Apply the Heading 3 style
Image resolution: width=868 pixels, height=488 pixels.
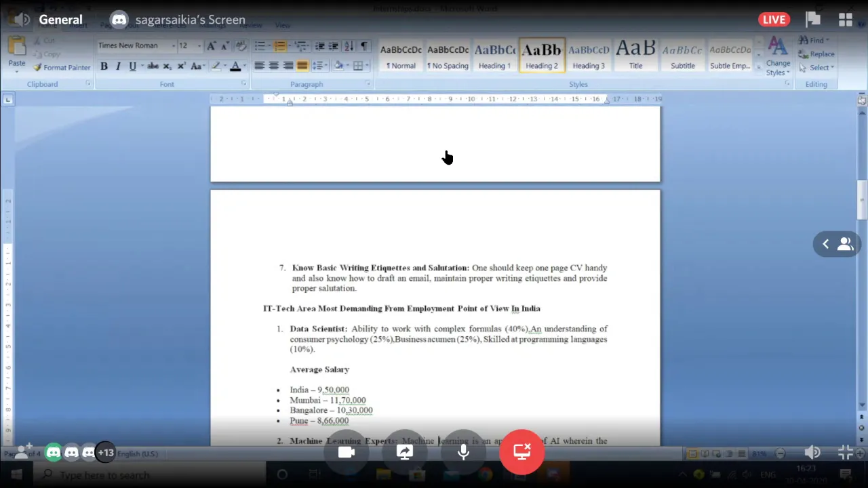588,56
